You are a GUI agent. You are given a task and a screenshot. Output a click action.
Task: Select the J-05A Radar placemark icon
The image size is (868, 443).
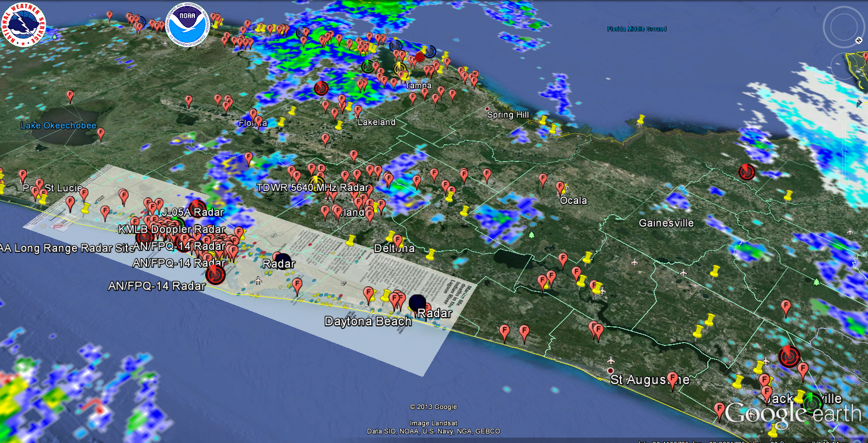coord(197,206)
